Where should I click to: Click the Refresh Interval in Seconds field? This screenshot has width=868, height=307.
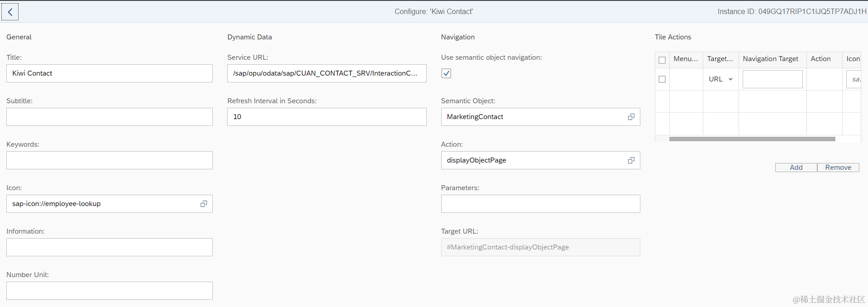tap(327, 117)
